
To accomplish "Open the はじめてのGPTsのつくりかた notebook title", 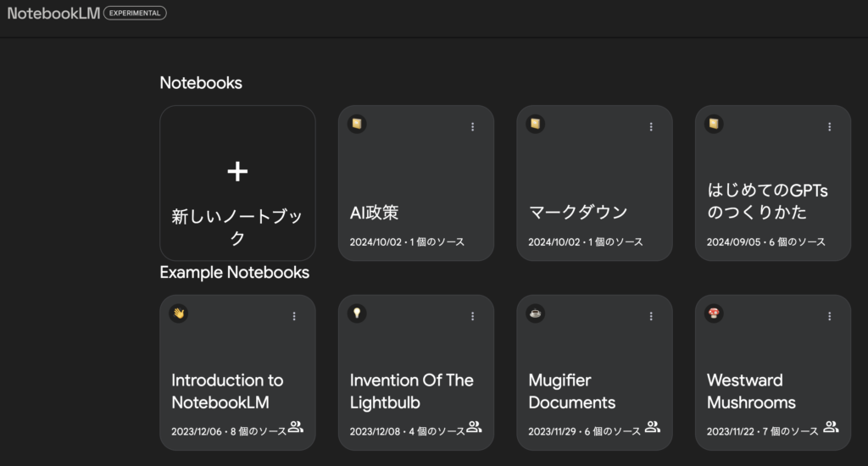I will coord(767,202).
